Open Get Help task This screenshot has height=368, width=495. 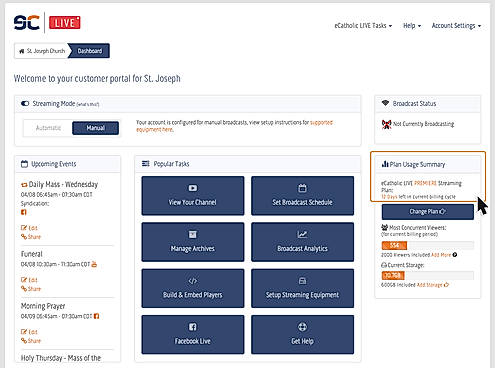click(x=302, y=335)
